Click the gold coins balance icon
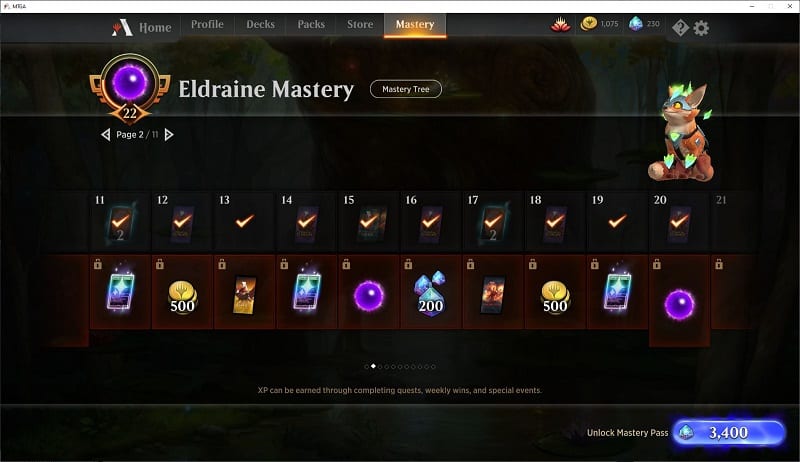 [x=589, y=23]
